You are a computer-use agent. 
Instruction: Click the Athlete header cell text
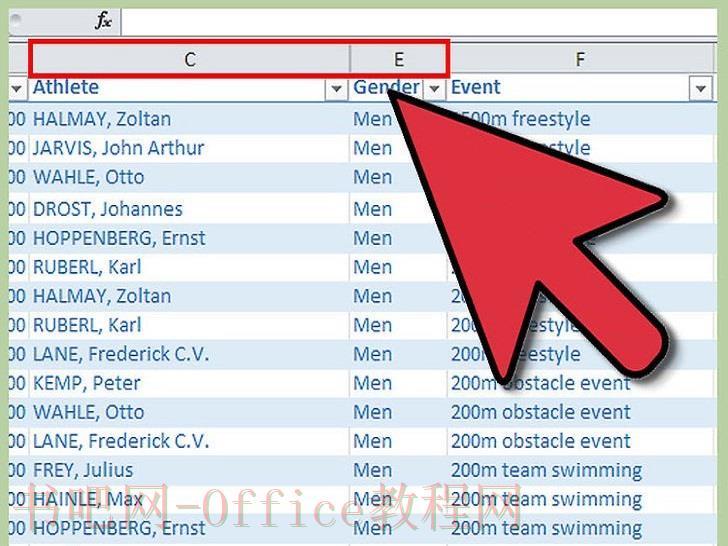tap(66, 87)
